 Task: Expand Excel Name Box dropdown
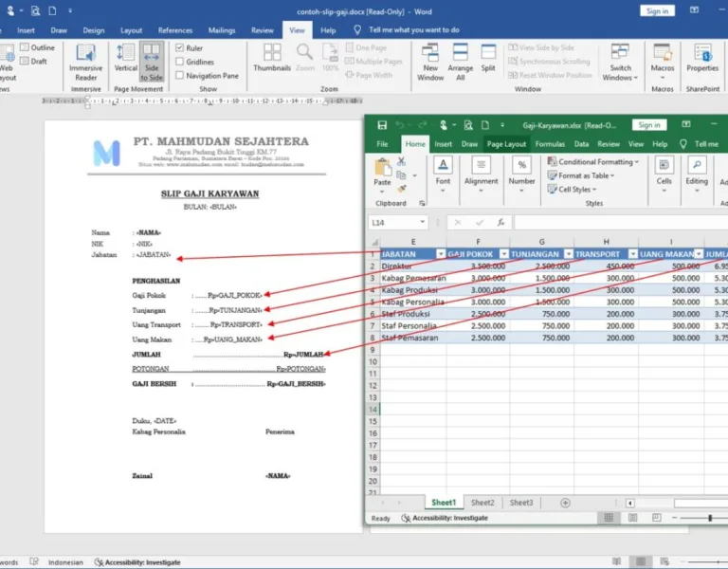422,222
